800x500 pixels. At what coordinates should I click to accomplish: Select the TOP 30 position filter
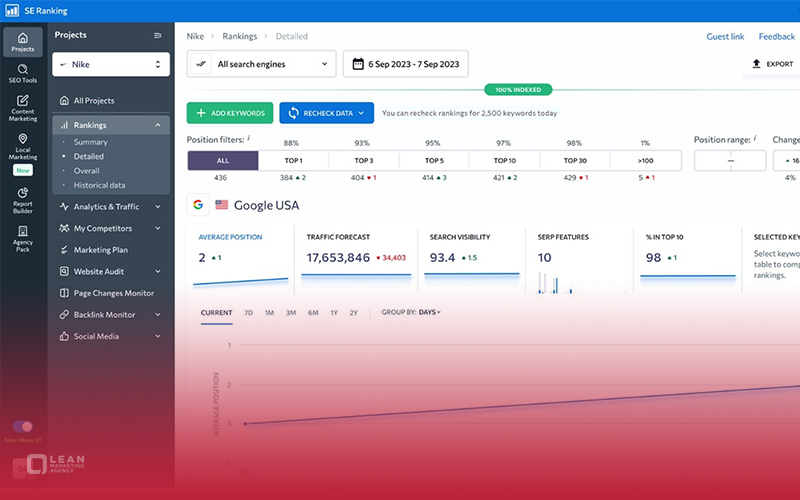coord(575,161)
